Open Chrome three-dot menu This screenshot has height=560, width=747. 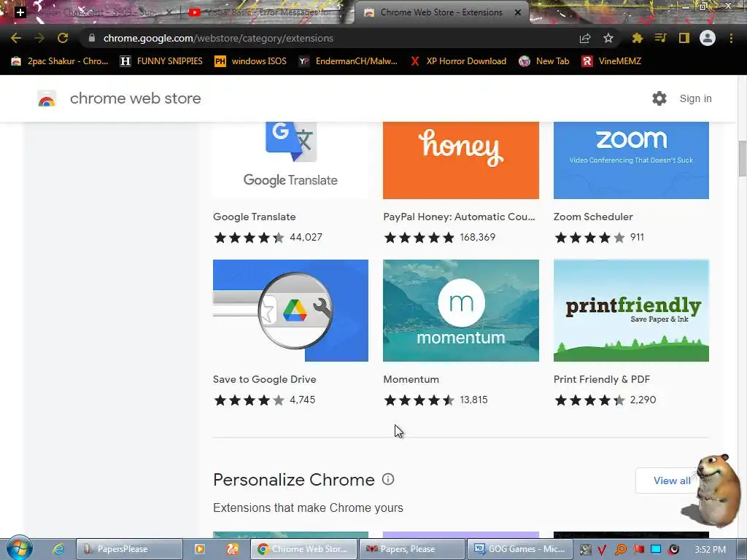[x=731, y=38]
